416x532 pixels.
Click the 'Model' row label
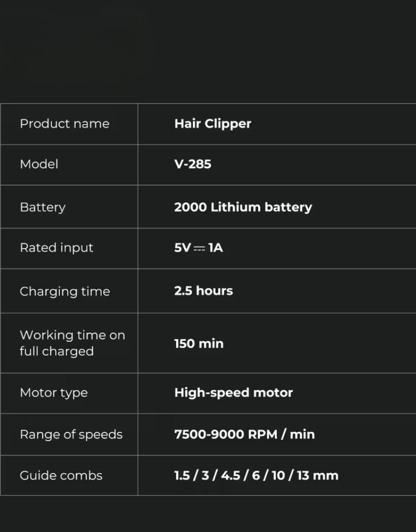39,164
